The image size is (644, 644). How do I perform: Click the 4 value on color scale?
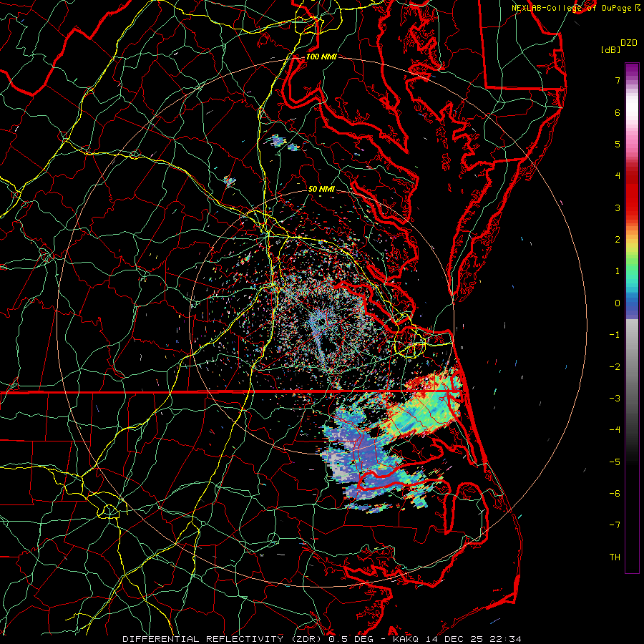point(618,176)
